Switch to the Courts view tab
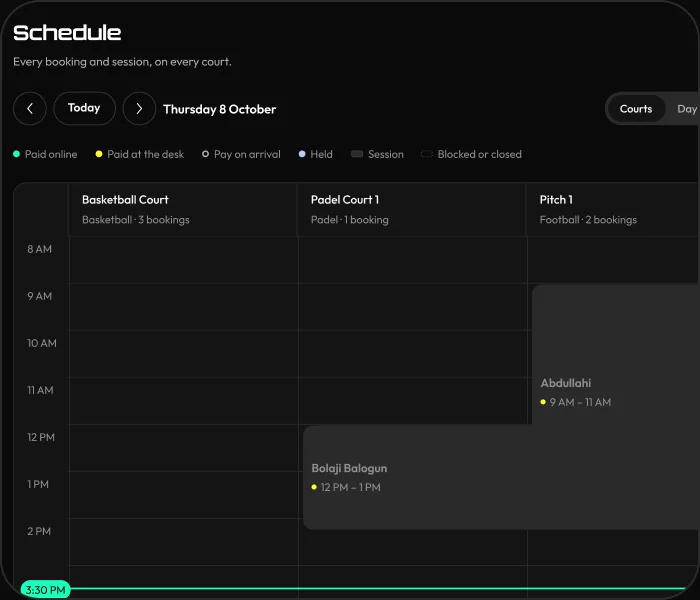Image resolution: width=700 pixels, height=600 pixels. click(x=636, y=109)
